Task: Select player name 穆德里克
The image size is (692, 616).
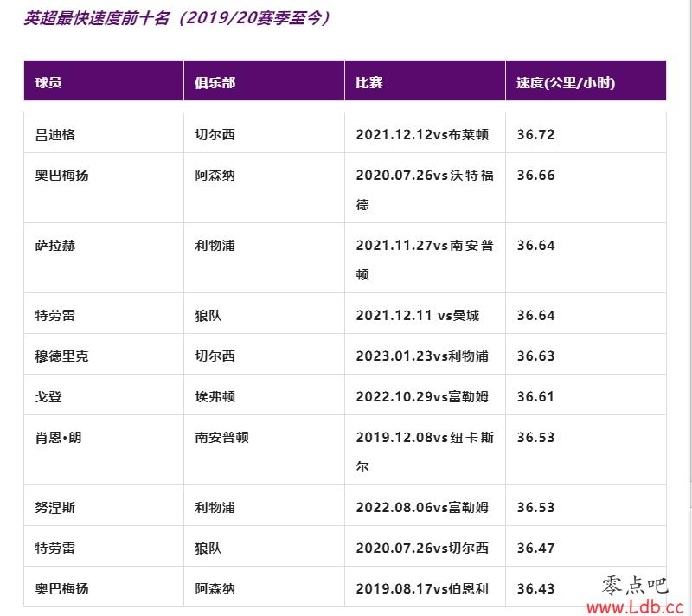Action: point(61,356)
